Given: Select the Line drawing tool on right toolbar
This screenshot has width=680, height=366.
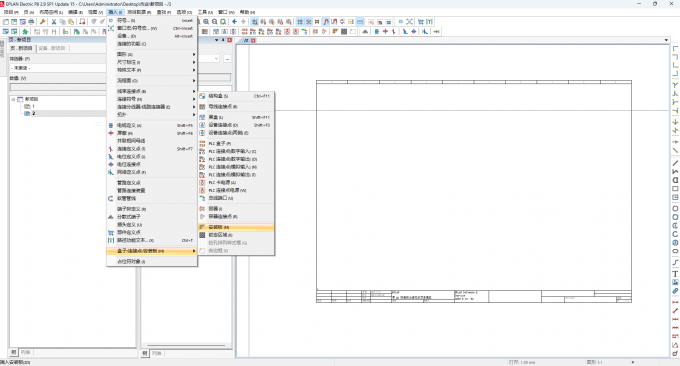Looking at the screenshot, I should (x=675, y=163).
